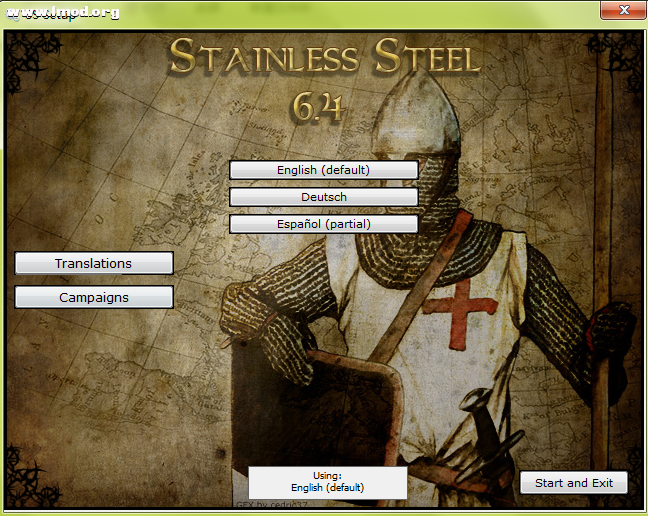Select the English (default) language button
The height and width of the screenshot is (516, 648).
[323, 170]
